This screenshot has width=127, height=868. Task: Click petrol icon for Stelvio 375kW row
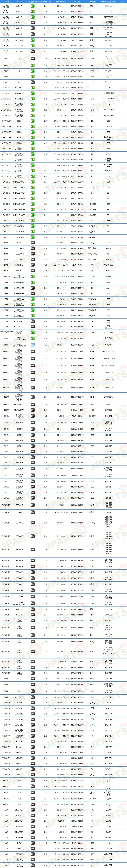click(33, 46)
